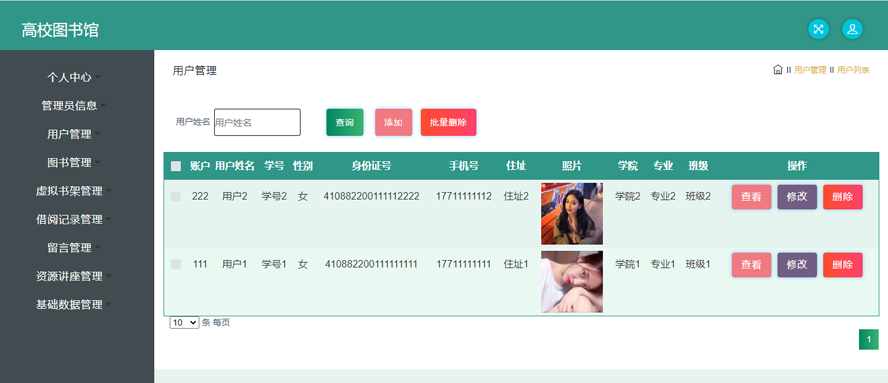Click the 身份证号 column header

(371, 166)
